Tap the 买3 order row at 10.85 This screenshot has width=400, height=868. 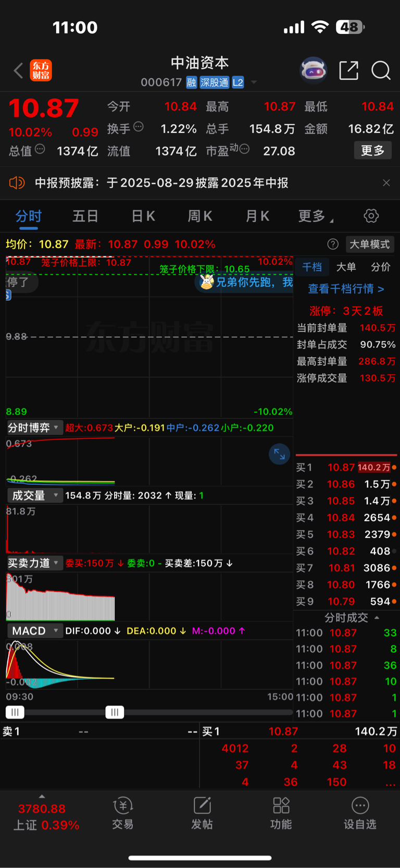click(x=346, y=501)
